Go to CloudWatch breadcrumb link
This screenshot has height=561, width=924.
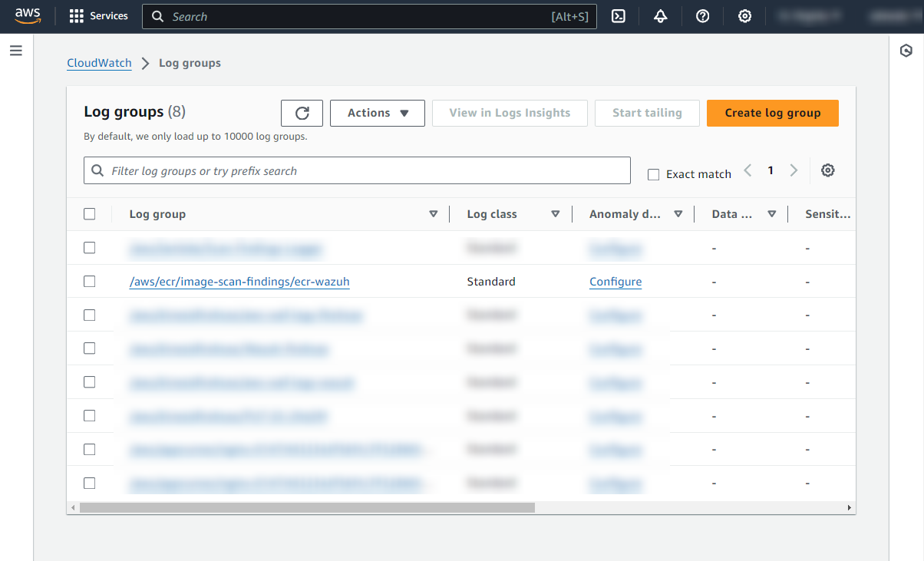99,63
